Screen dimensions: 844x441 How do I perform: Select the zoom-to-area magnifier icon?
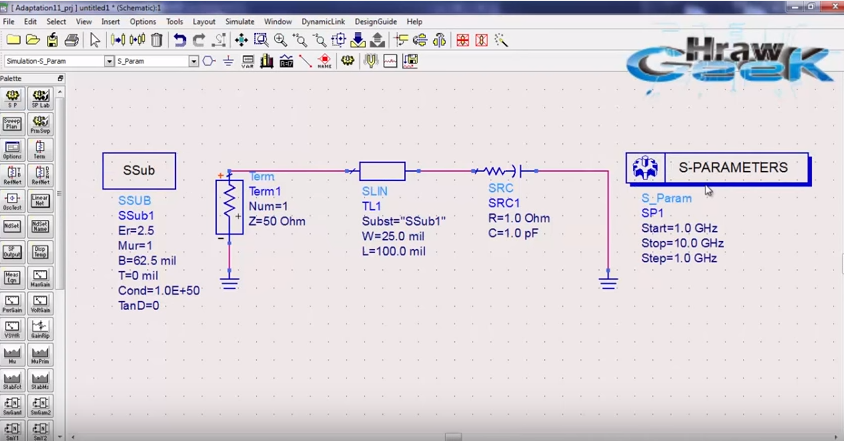tap(261, 40)
